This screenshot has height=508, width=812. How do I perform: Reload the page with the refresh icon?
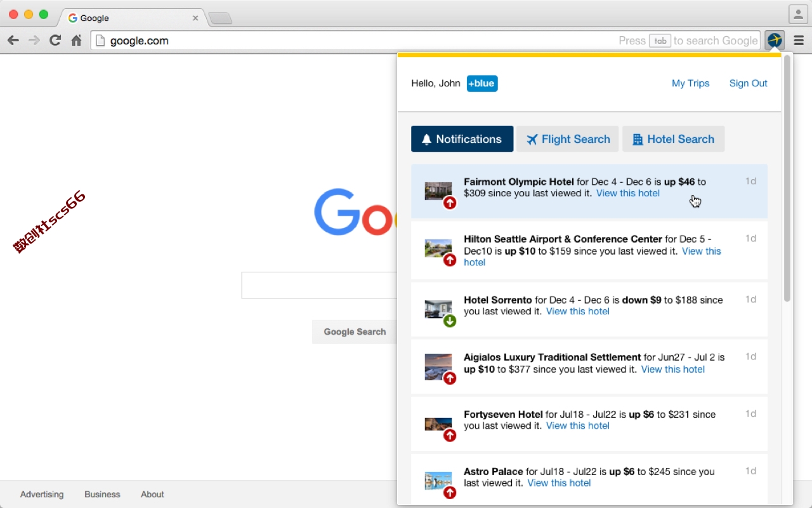[x=55, y=41]
